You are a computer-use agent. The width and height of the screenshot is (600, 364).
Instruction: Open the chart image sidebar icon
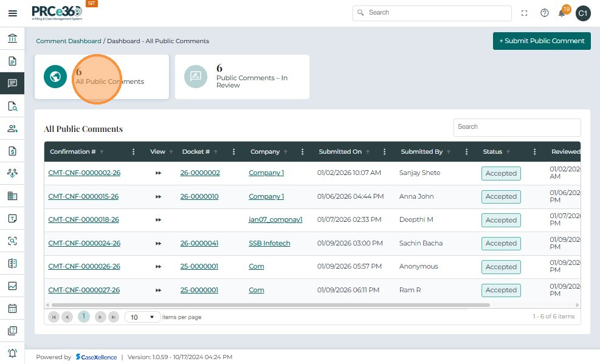(x=12, y=286)
